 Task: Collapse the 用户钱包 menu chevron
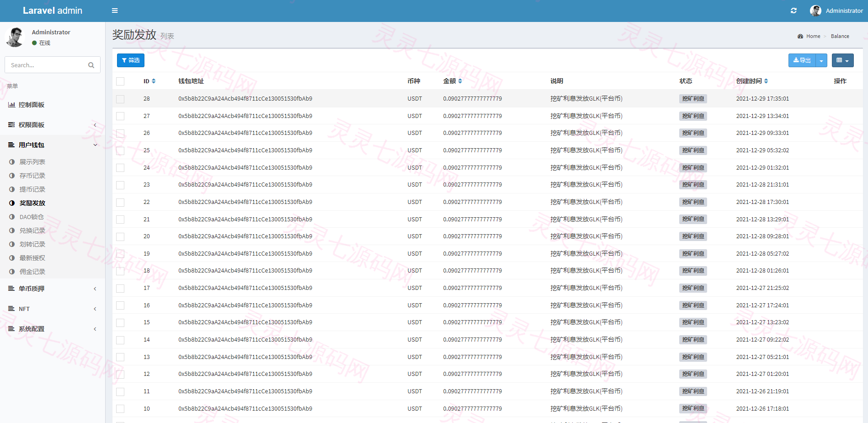coord(95,145)
